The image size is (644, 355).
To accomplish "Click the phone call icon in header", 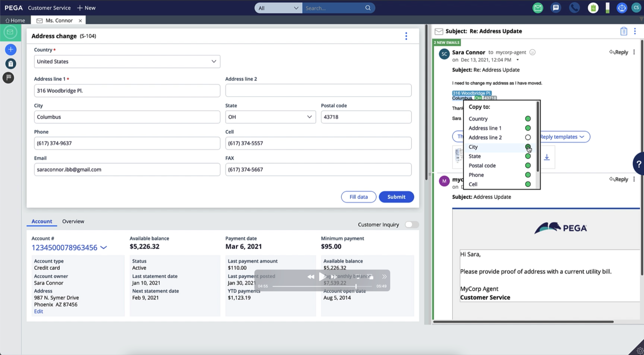I will [574, 8].
